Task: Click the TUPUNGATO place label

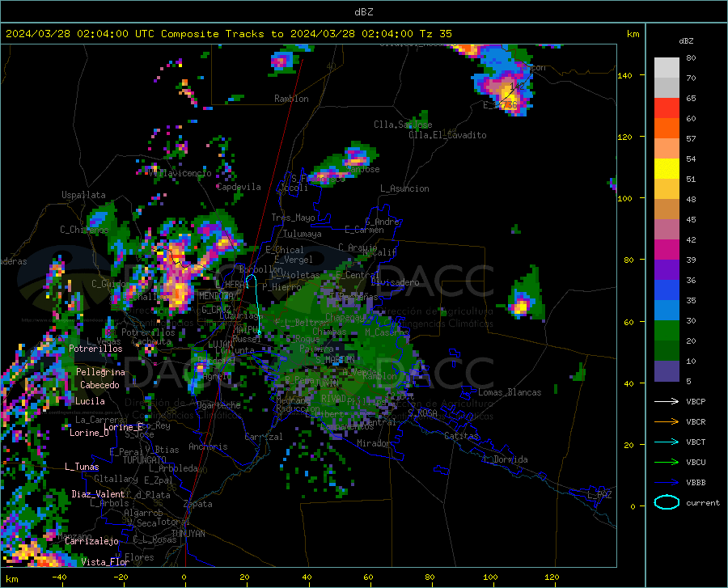Action: coord(145,460)
